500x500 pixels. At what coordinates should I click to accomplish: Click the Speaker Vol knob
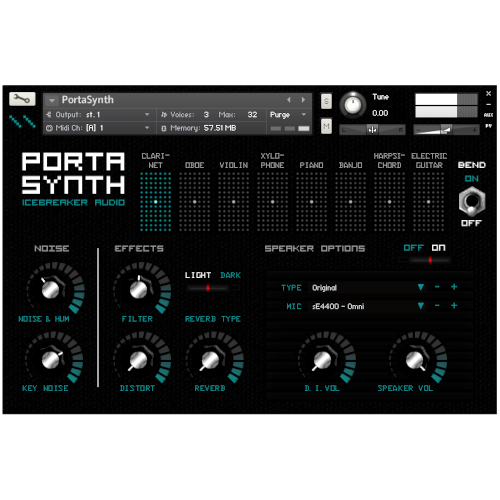click(415, 359)
